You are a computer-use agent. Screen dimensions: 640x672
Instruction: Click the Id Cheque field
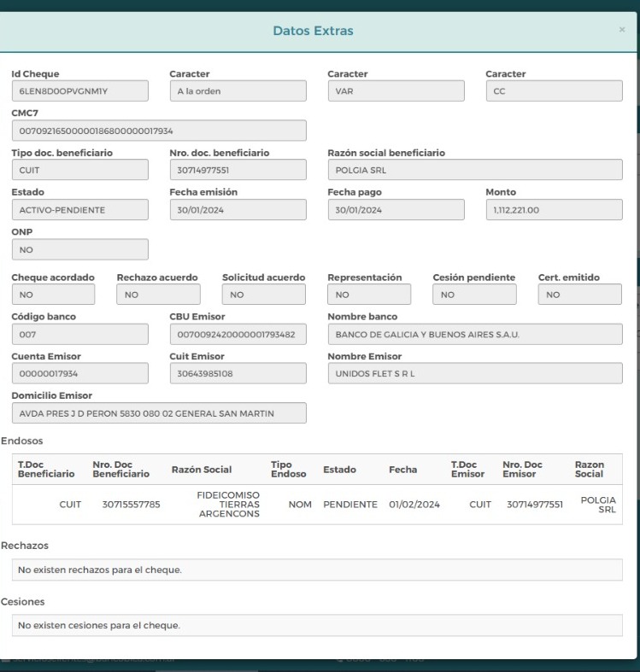pos(80,91)
